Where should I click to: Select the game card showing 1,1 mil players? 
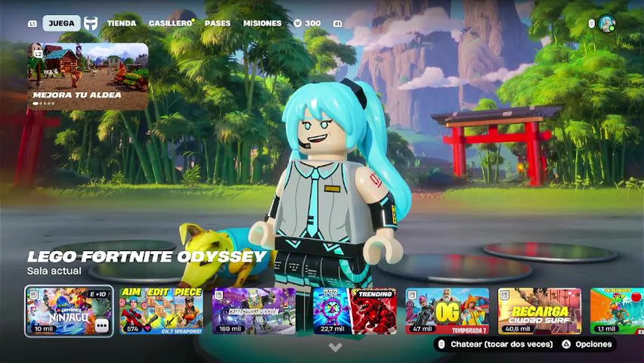[617, 311]
